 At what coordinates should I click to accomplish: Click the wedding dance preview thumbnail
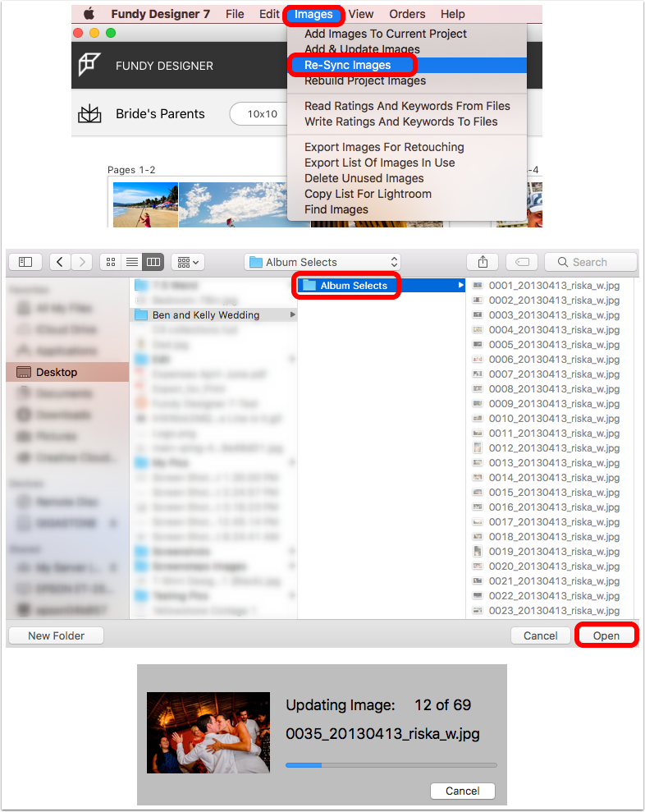click(x=208, y=732)
